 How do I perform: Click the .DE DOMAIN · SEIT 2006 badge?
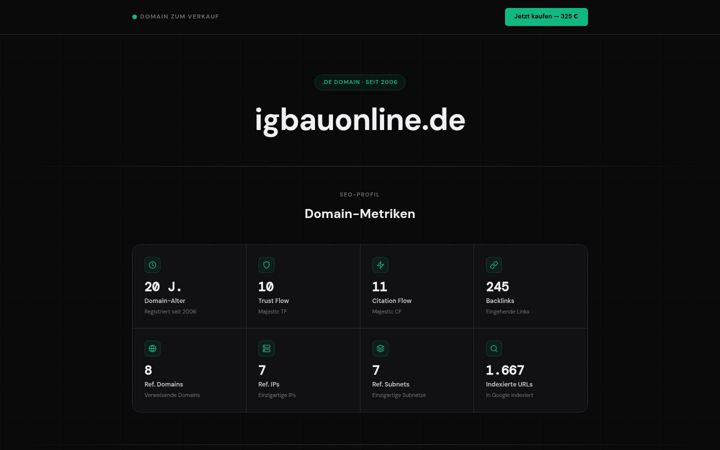(360, 82)
